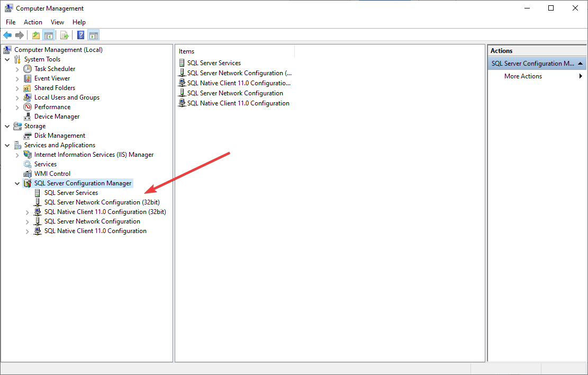Screen dimensions: 588x375
Task: Expand SQL Server Network Configuration tree node
Action: (27, 222)
